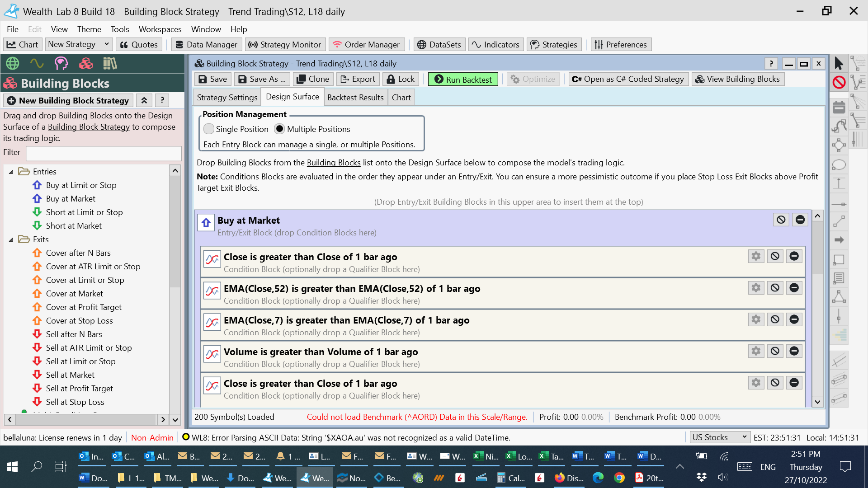This screenshot has width=868, height=488.
Task: Remove the Volume is greater than condition
Action: [794, 351]
